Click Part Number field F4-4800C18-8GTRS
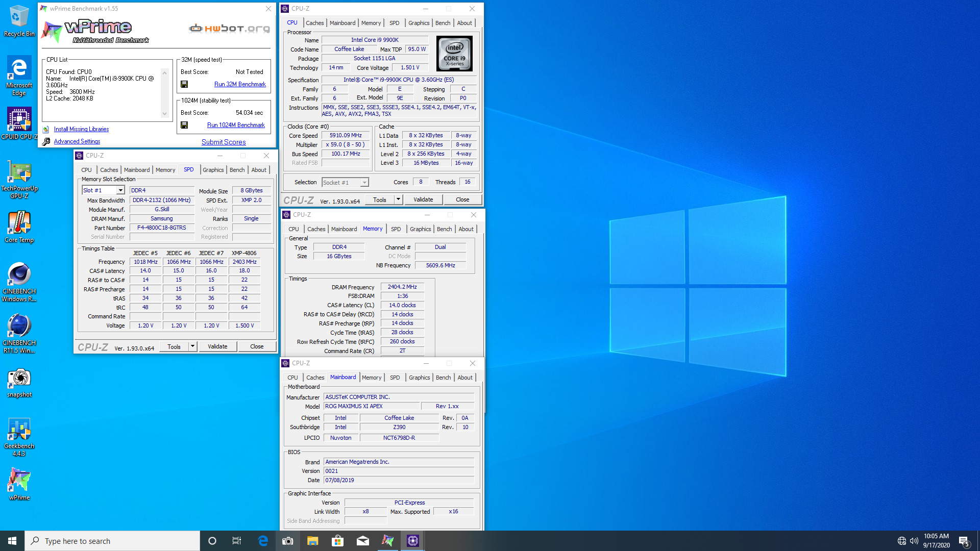980x551 pixels. point(162,228)
